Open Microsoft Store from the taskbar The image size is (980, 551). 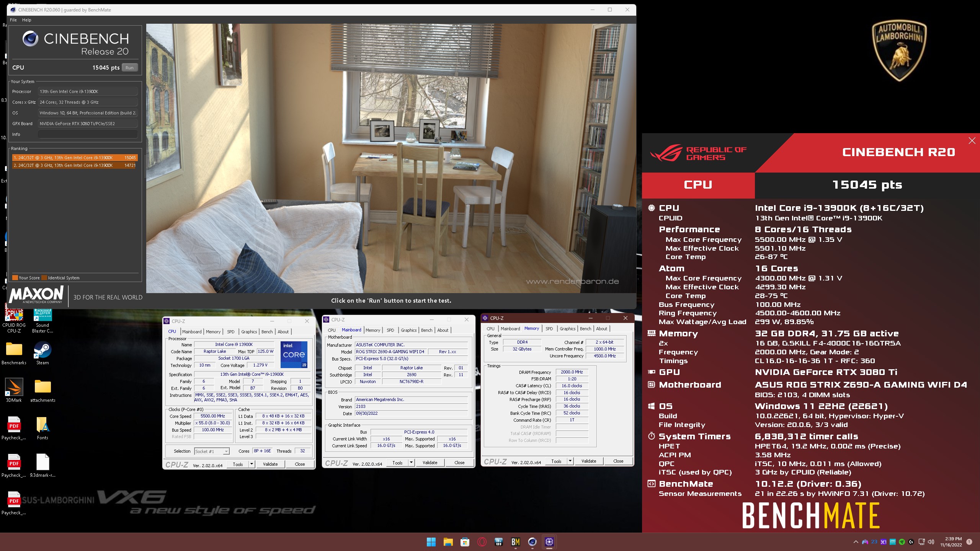coord(465,542)
